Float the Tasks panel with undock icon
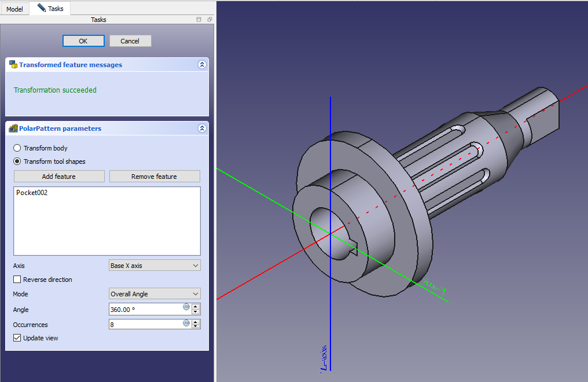 pyautogui.click(x=210, y=20)
